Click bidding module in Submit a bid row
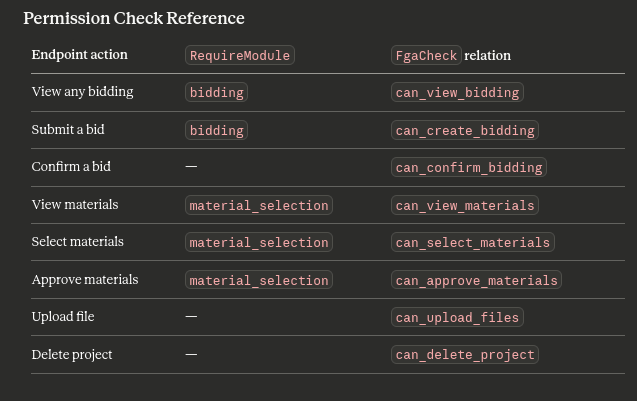The image size is (637, 401). pos(217,130)
